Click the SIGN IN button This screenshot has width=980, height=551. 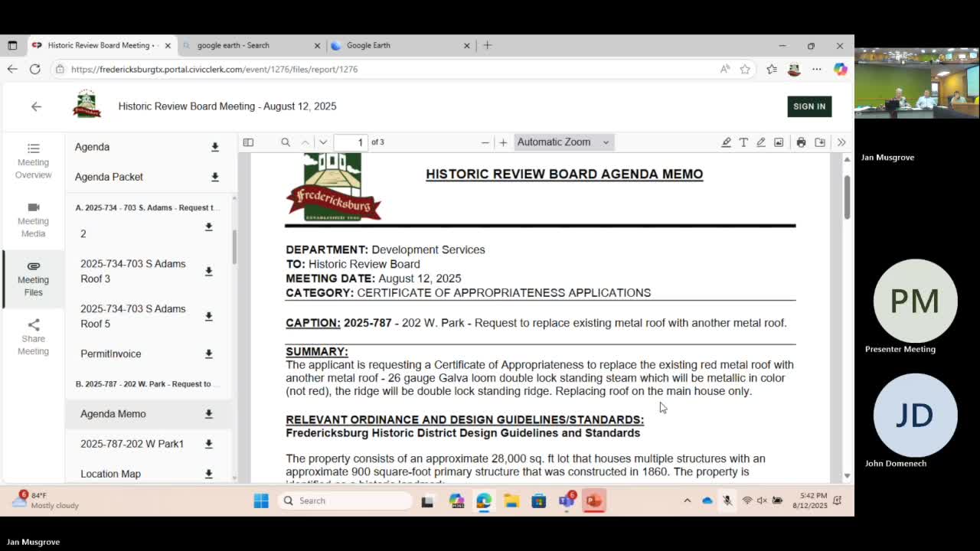809,106
